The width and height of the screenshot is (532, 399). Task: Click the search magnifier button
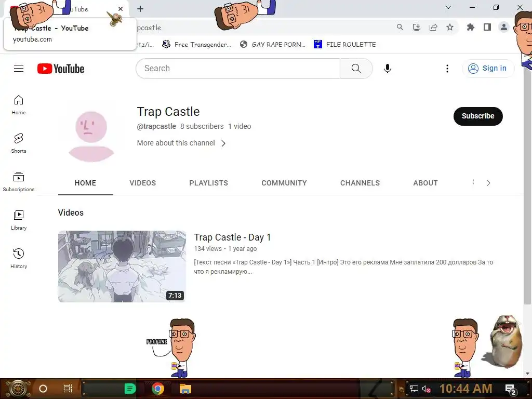pos(356,69)
